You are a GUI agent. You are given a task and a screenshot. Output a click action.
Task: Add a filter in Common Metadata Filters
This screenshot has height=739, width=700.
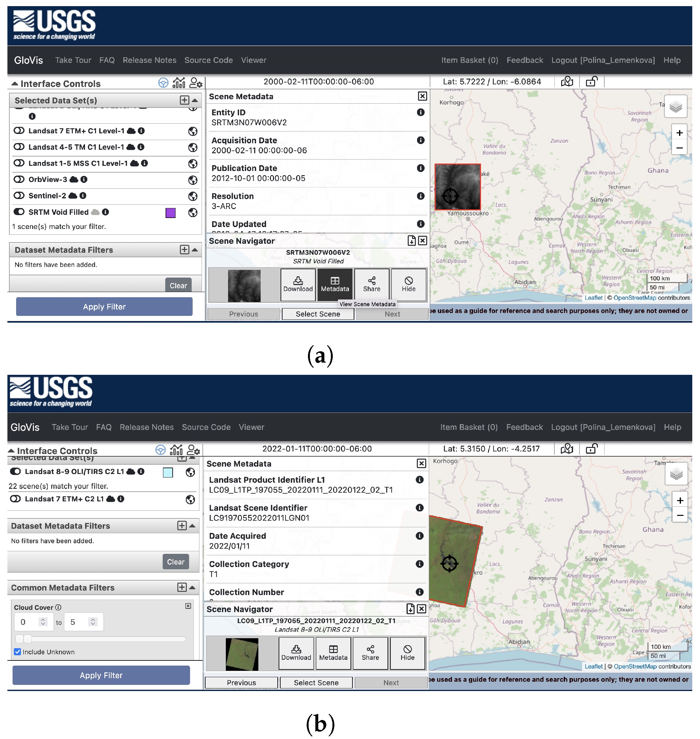coord(182,588)
